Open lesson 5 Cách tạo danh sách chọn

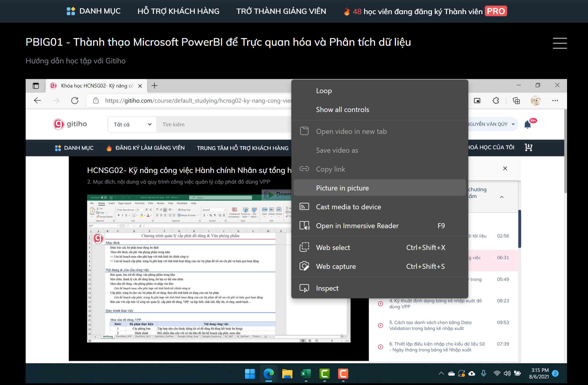(x=430, y=325)
